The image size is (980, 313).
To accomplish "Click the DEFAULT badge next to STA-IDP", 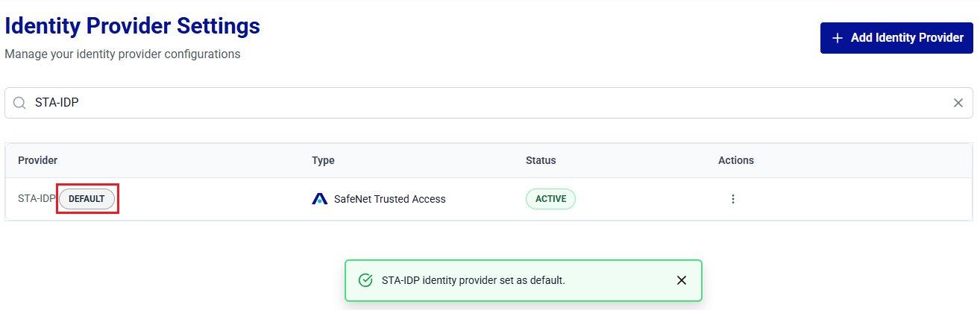I will 87,199.
